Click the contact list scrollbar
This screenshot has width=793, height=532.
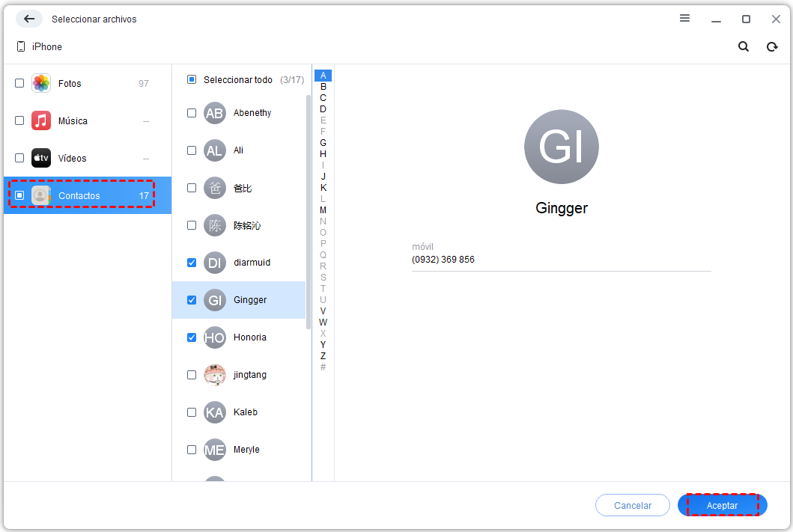coord(308,210)
